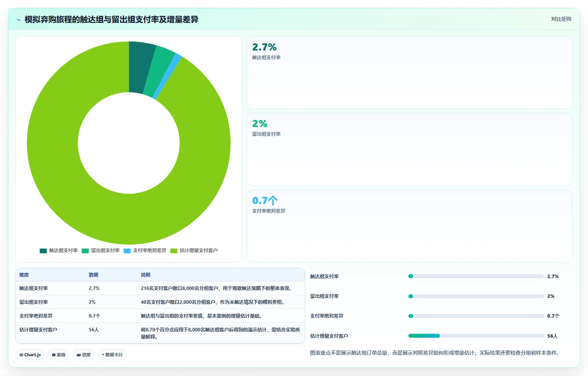Select the 2.7% 触达组支付率 card
Image resolution: width=588 pixels, height=376 pixels.
pyautogui.click(x=410, y=73)
